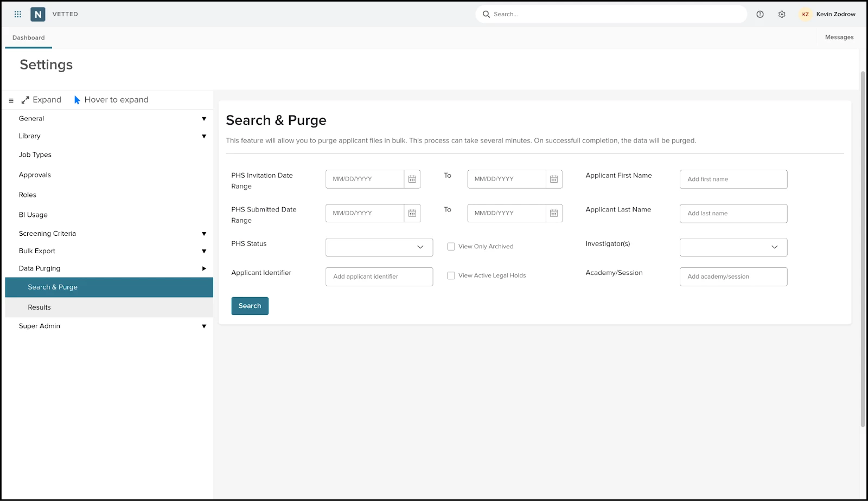Click the Expand sidebar label
868x501 pixels.
[47, 100]
